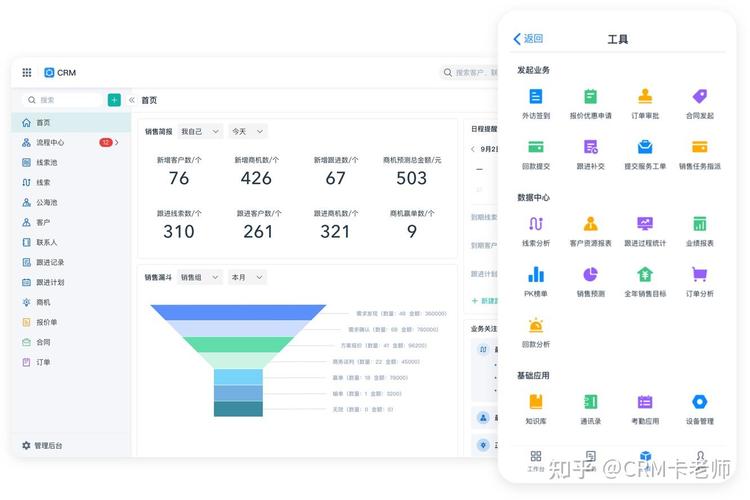Select 线索 in the sidebar
This screenshot has height=500, width=750.
71,182
